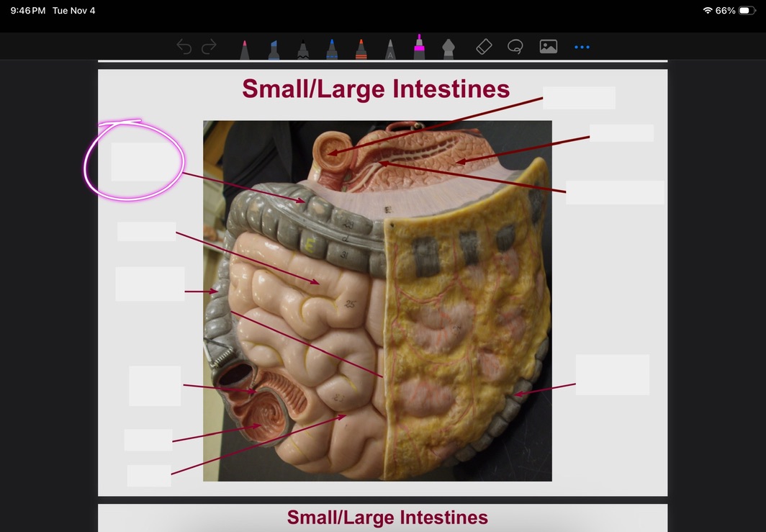Pick the orange striped pen tool
766x532 pixels.
361,49
